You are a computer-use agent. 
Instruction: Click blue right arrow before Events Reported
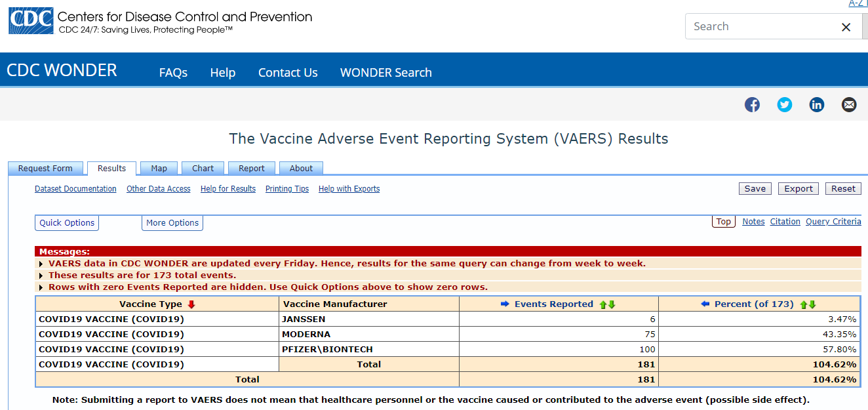505,304
